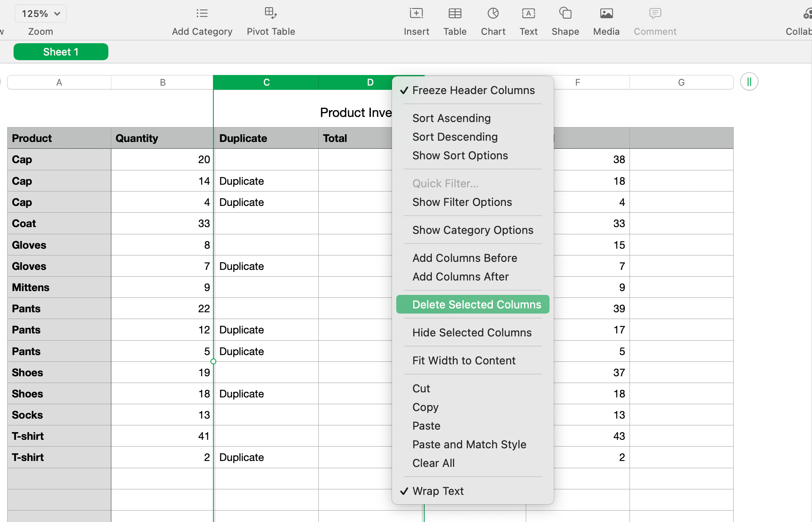The image size is (812, 522).
Task: Select Hide Selected Columns
Action: click(x=472, y=333)
